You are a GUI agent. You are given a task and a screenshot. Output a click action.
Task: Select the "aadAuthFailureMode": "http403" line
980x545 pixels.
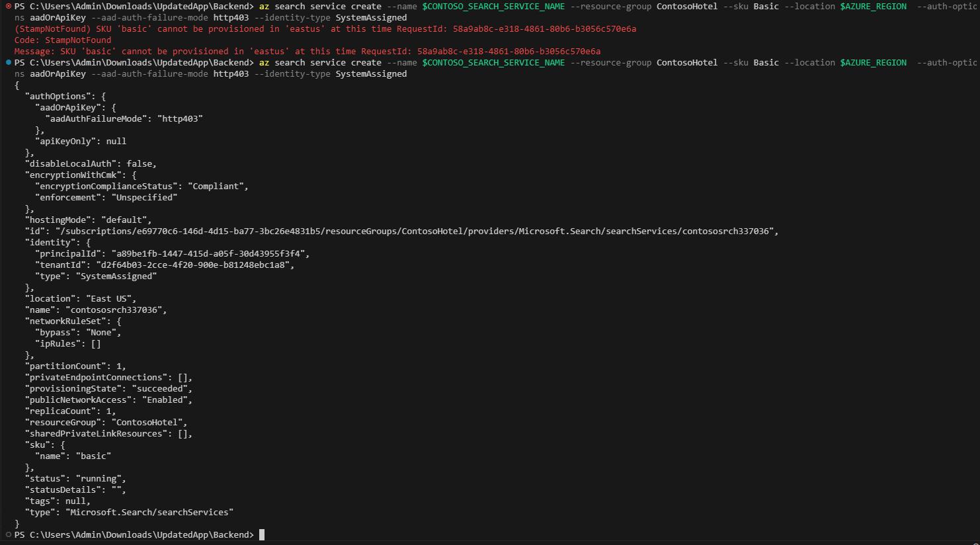tap(124, 119)
